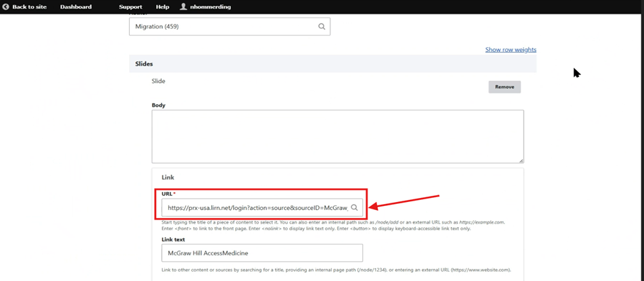
Task: Grab the Body textarea resize handle
Action: (x=520, y=160)
